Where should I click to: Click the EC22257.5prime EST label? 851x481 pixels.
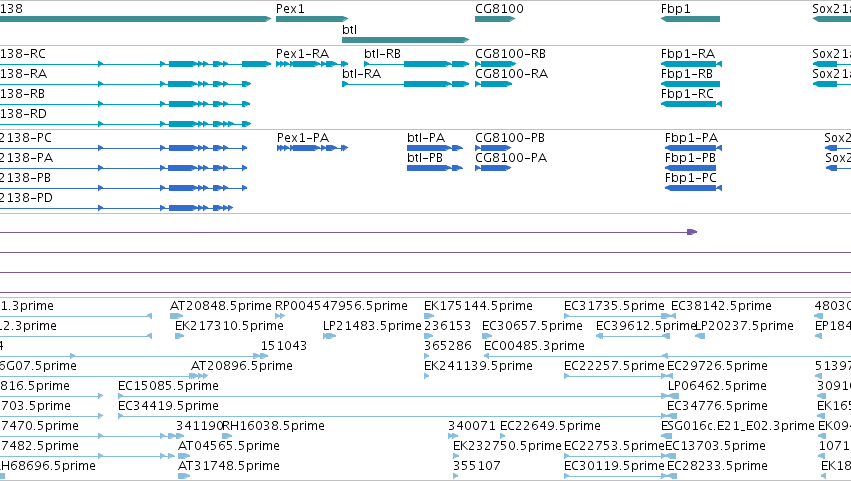click(x=614, y=366)
